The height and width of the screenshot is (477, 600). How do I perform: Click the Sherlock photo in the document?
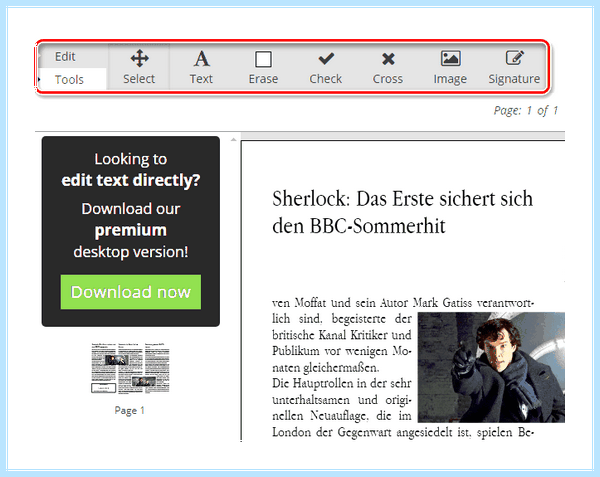(491, 367)
